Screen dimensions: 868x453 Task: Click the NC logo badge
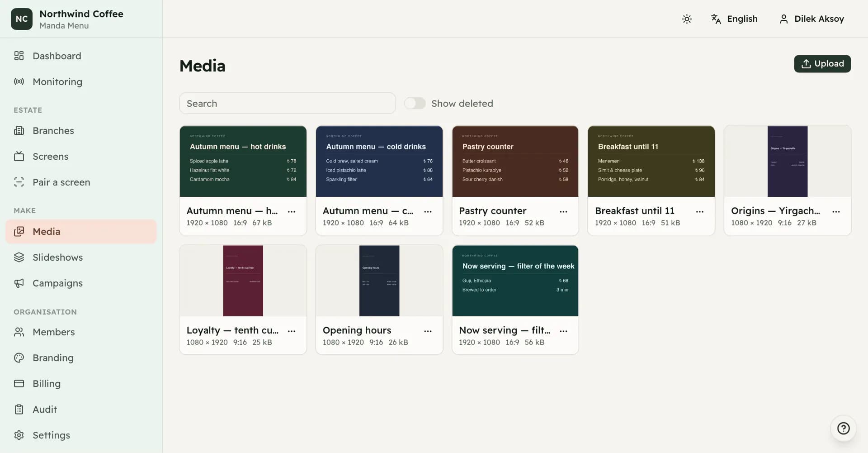point(22,19)
